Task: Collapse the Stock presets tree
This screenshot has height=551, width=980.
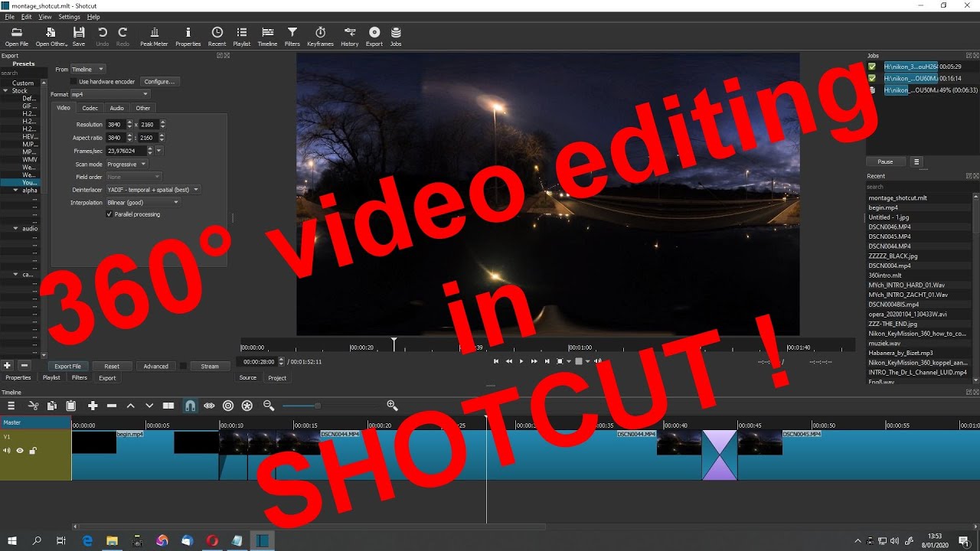Action: tap(5, 91)
